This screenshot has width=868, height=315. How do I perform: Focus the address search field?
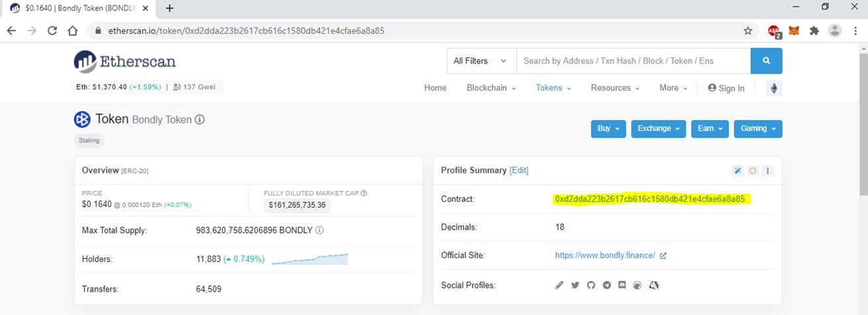(x=633, y=61)
